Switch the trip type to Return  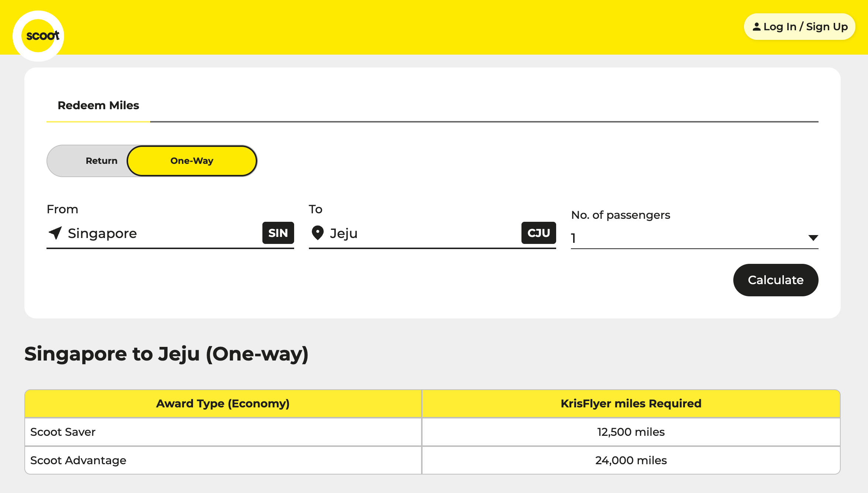[x=101, y=161]
